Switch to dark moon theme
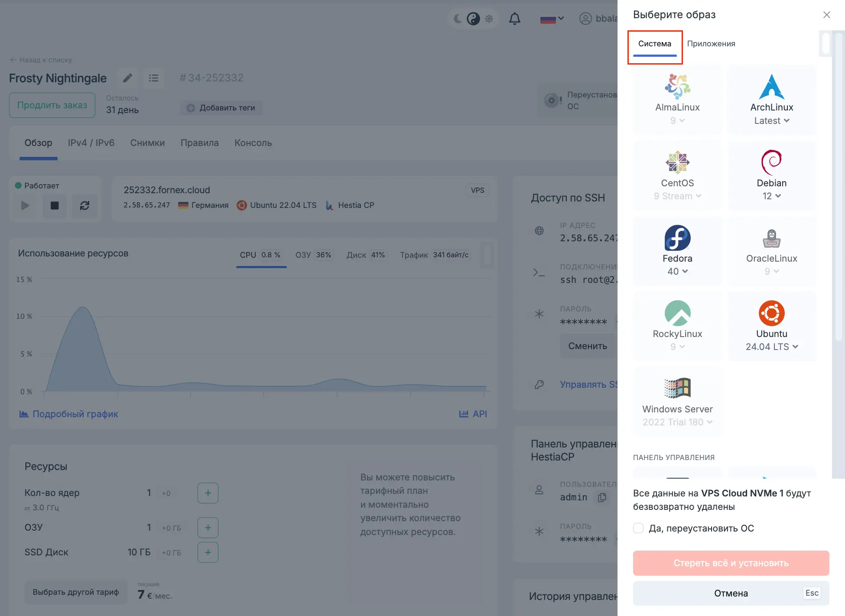 458,19
